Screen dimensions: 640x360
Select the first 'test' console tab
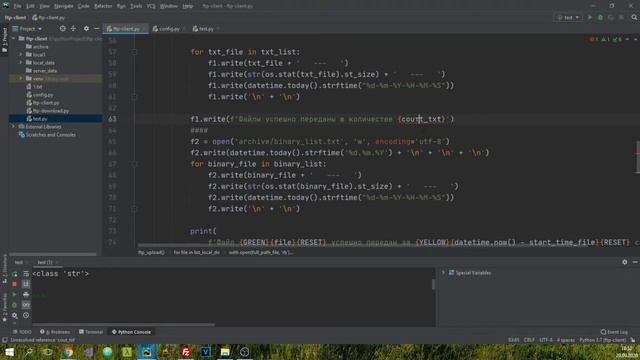tap(19, 262)
